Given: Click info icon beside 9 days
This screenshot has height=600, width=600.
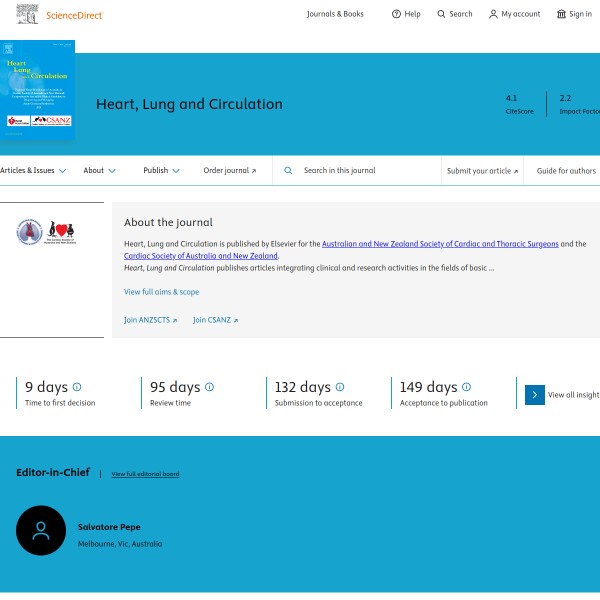Looking at the screenshot, I should coord(77,387).
